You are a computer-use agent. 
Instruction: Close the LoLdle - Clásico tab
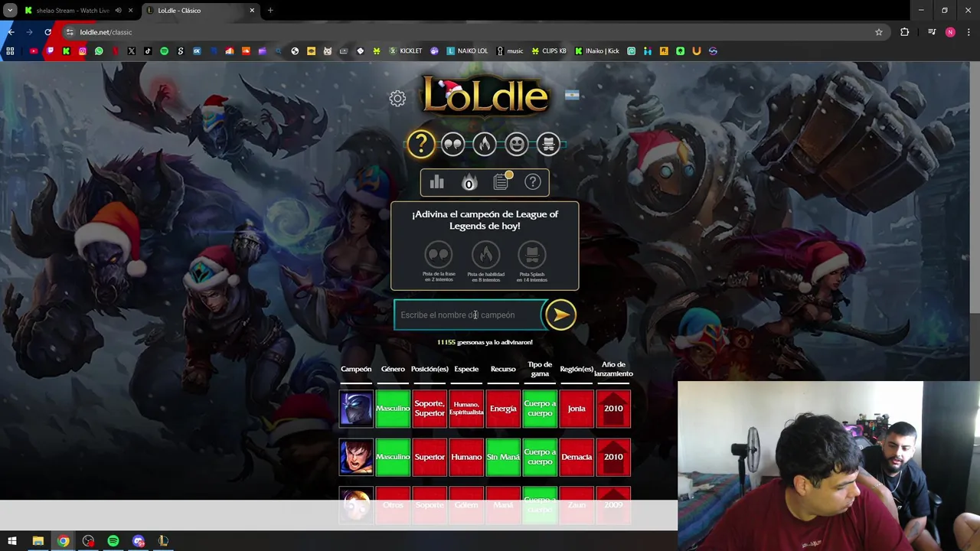pyautogui.click(x=252, y=11)
